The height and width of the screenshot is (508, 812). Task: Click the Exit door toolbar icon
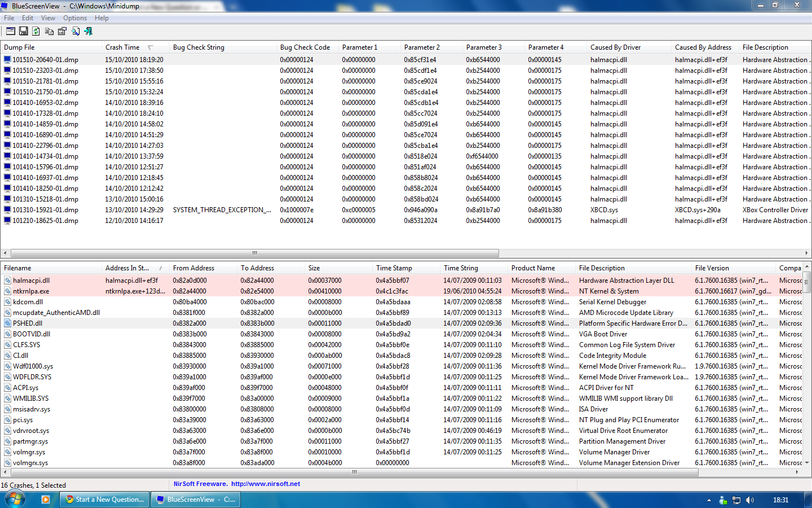click(x=88, y=31)
